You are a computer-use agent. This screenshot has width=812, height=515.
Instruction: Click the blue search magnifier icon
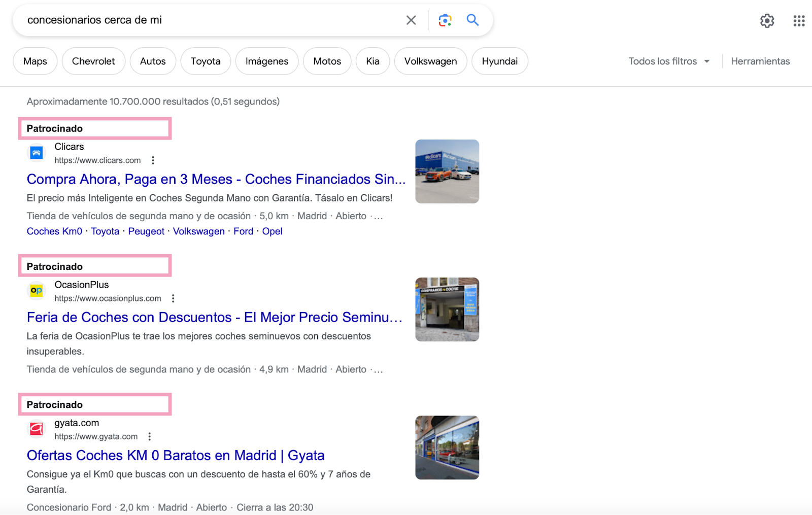[x=472, y=20]
